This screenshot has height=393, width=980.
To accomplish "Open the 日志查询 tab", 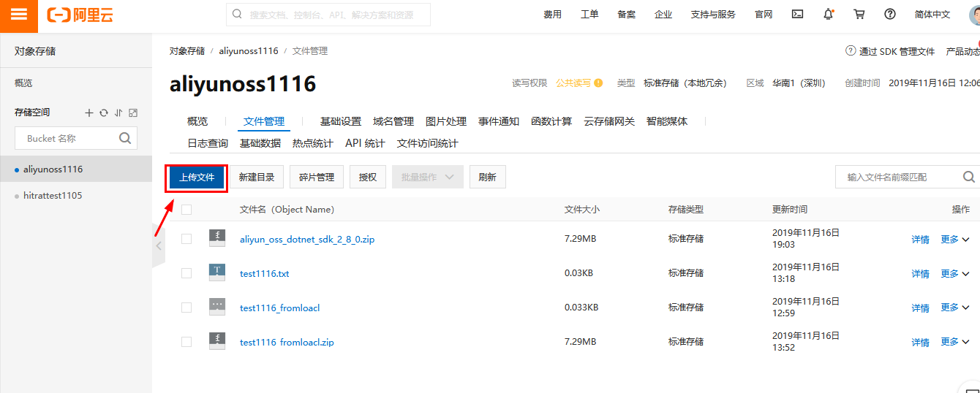I will pos(208,143).
